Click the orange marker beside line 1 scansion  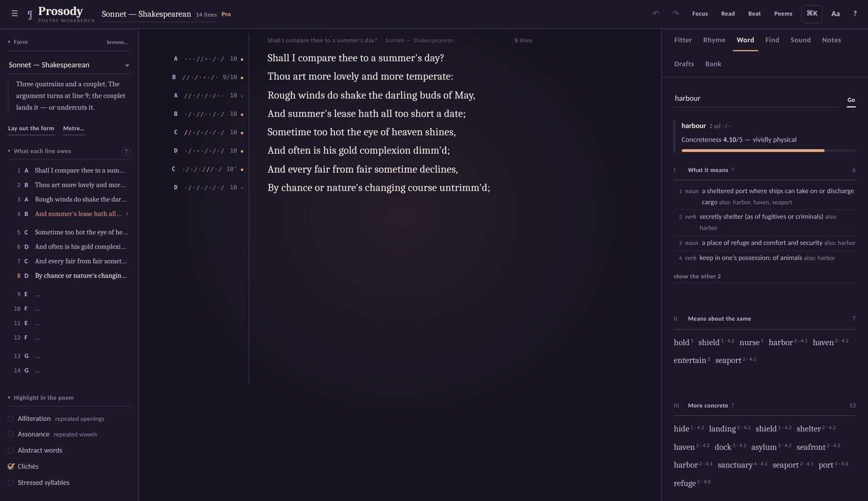coord(241,59)
